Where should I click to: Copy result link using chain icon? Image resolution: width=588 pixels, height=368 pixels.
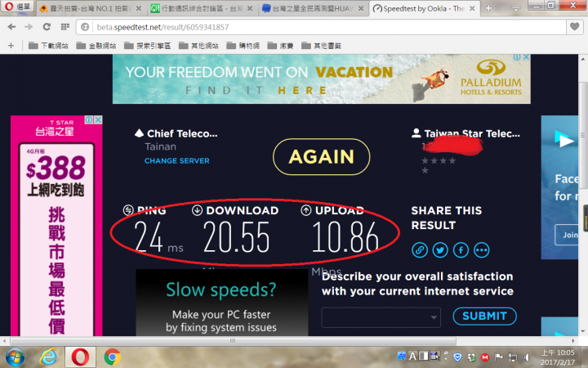(x=420, y=250)
